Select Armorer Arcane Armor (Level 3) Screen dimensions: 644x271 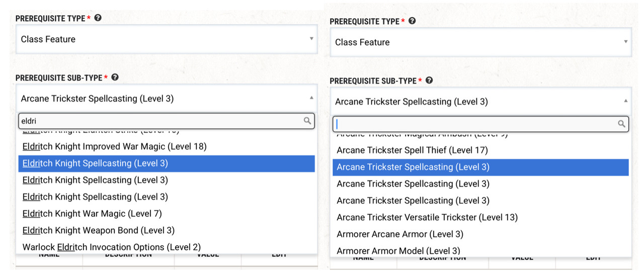(480, 234)
